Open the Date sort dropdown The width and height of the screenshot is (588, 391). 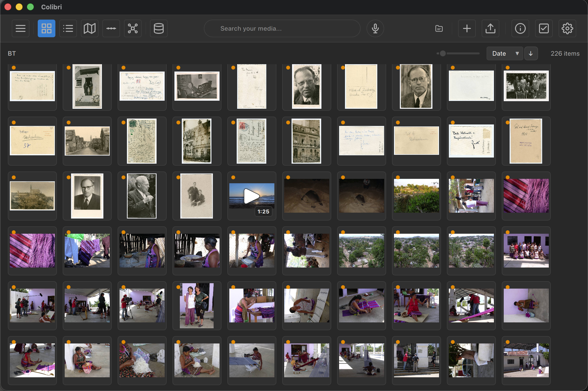504,53
